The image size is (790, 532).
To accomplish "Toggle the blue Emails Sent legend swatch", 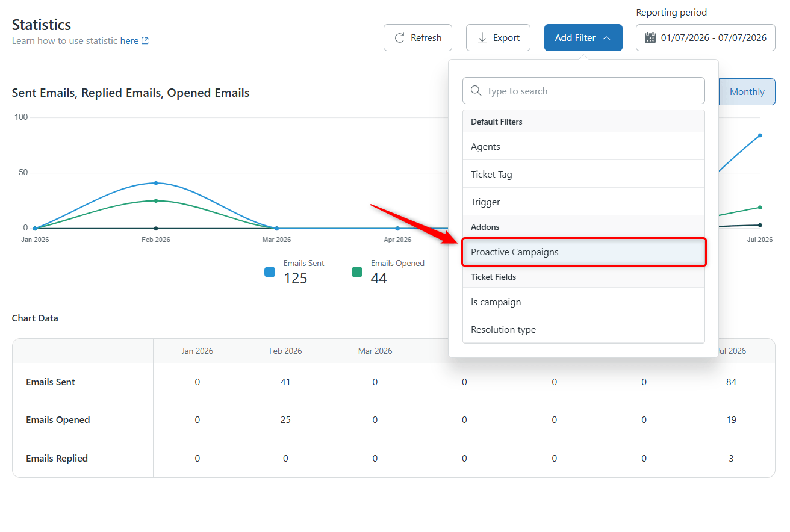I will click(x=270, y=271).
